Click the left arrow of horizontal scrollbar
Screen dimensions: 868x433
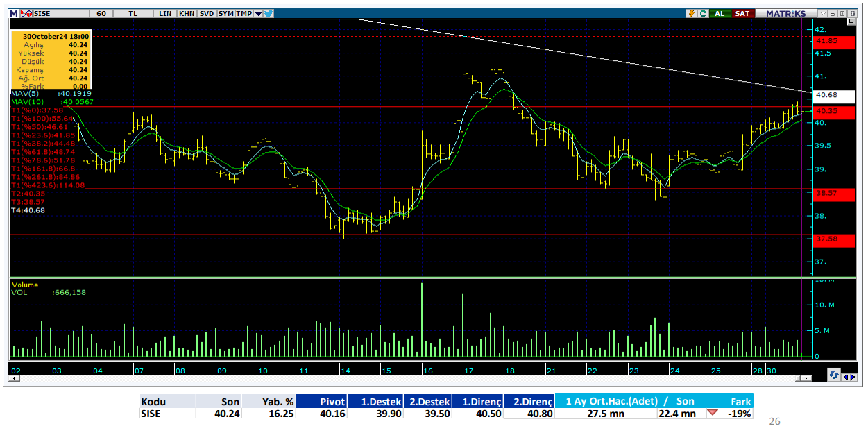pyautogui.click(x=14, y=379)
